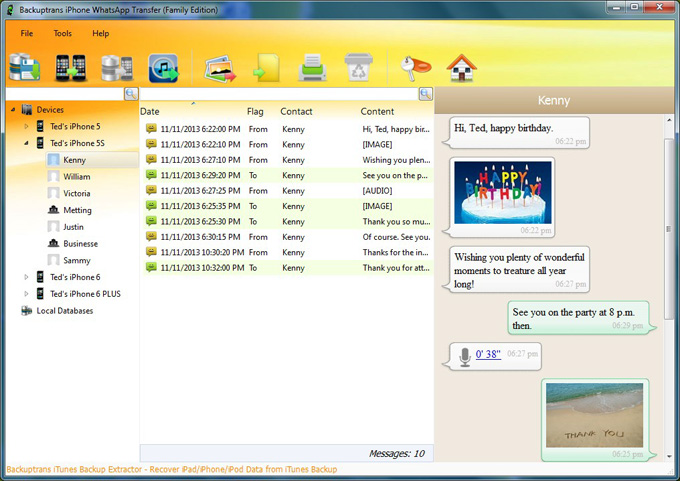Click message icon of 6:22:00 PM row
Image resolution: width=680 pixels, height=481 pixels.
coord(151,129)
